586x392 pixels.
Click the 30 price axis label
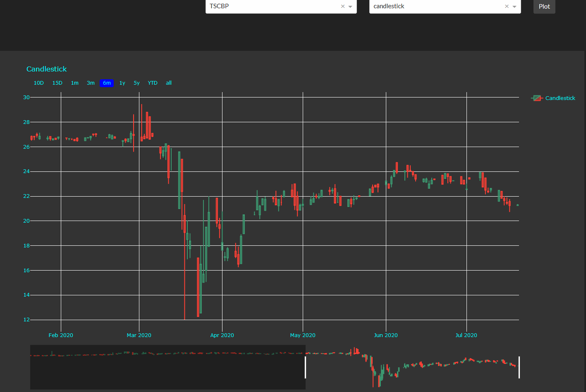point(26,97)
